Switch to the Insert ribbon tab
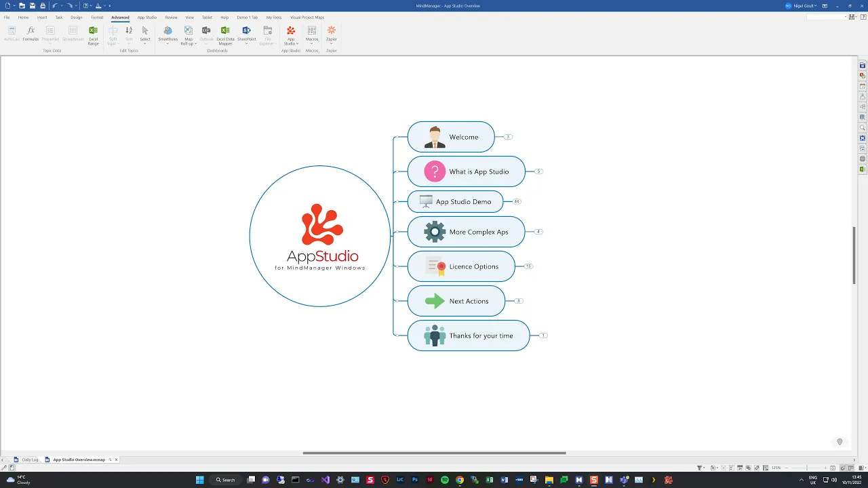 (x=42, y=17)
